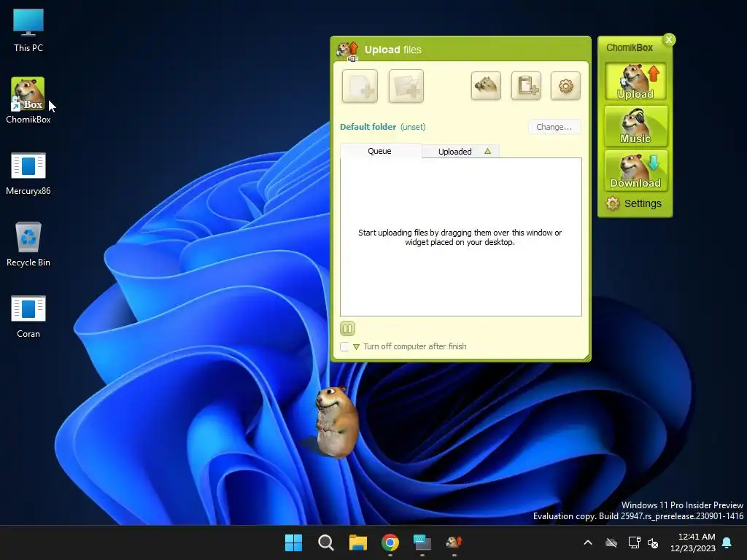Click the empty upload queue drop area
The width and height of the screenshot is (747, 560).
(x=461, y=237)
